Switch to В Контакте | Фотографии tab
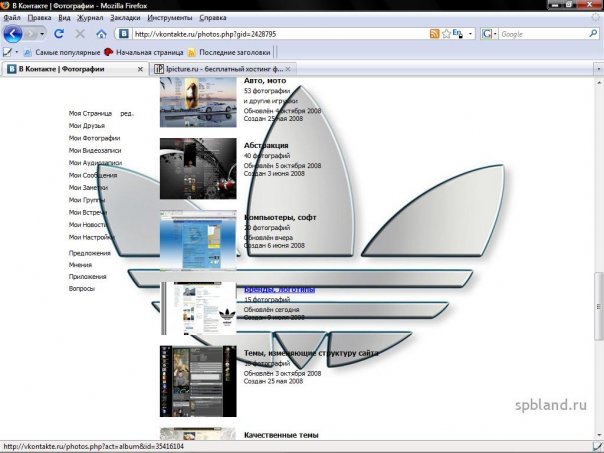The height and width of the screenshot is (453, 604). 74,69
